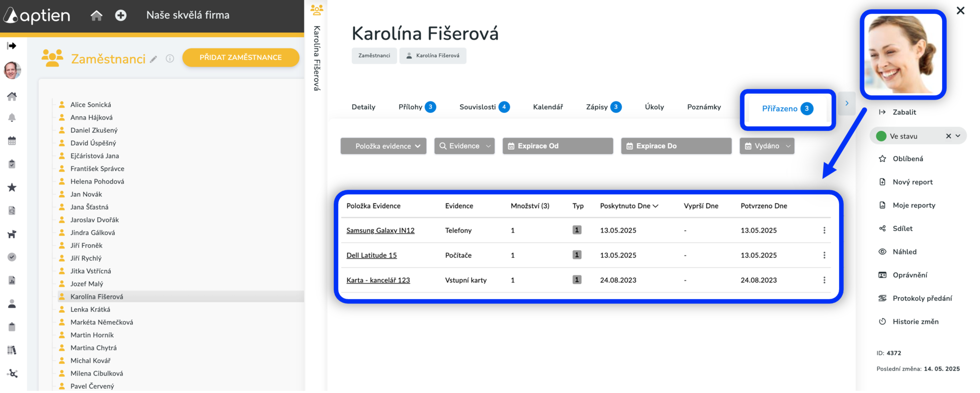980x393 pixels.
Task: Open the person icon in left sidebar
Action: [x=12, y=304]
